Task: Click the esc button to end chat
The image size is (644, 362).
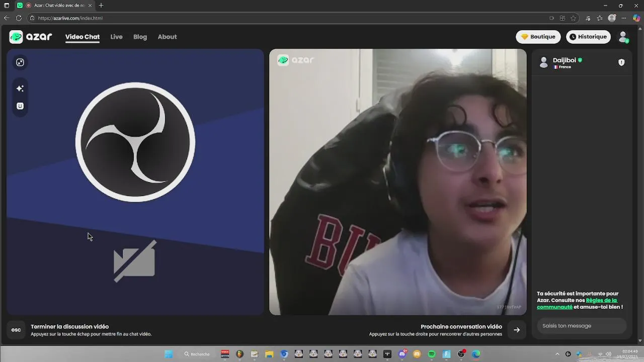Action: (16, 330)
